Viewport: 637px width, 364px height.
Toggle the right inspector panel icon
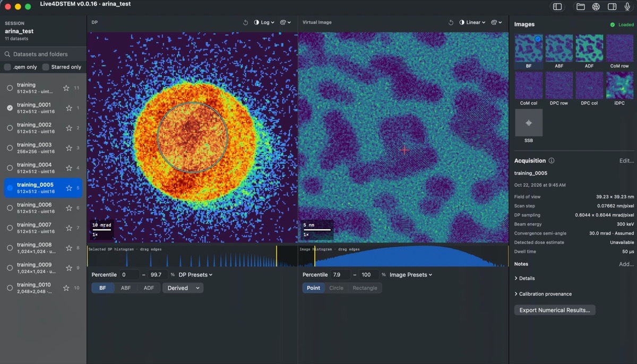(x=612, y=7)
